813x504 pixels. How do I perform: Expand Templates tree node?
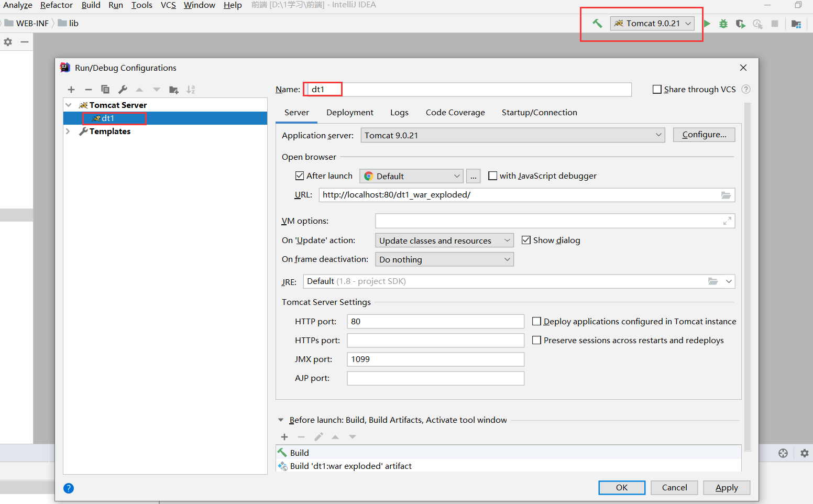(68, 131)
